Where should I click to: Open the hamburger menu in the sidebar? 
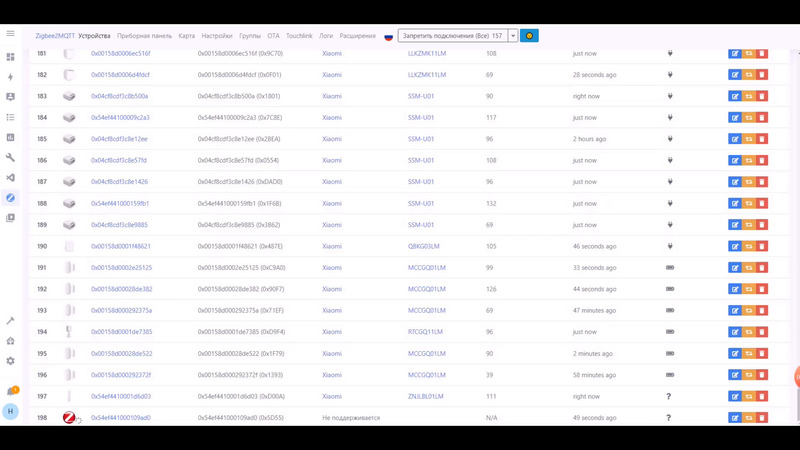pos(11,34)
